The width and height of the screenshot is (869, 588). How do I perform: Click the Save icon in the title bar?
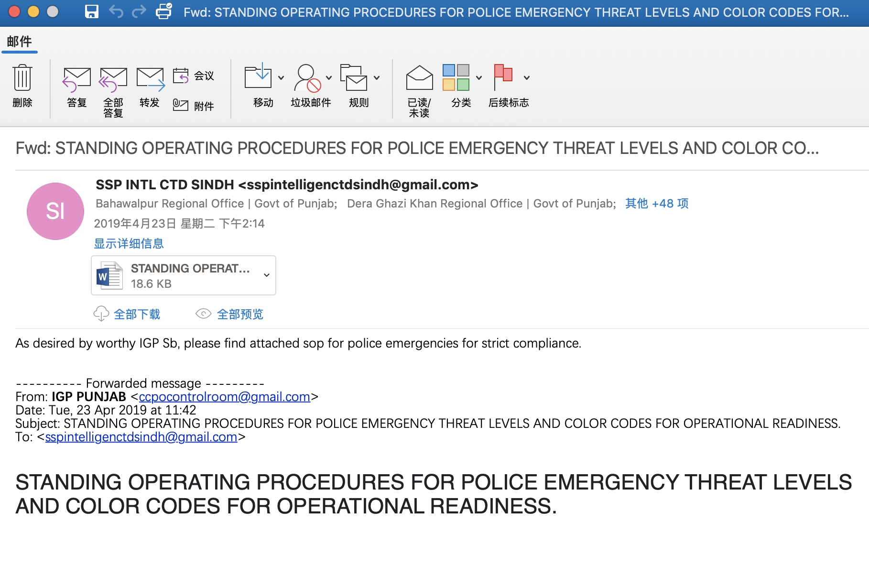point(91,11)
